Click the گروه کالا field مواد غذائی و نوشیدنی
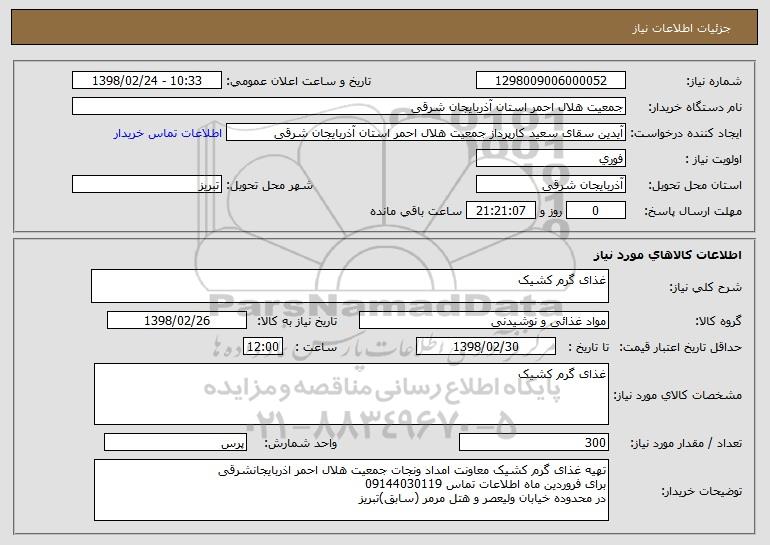Screen dimensions: 770x545 [484, 321]
